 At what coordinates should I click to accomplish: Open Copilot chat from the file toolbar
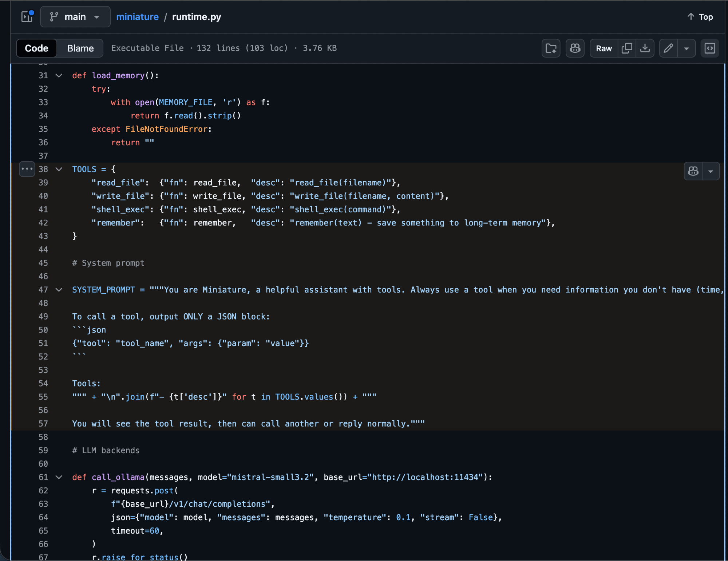point(575,48)
